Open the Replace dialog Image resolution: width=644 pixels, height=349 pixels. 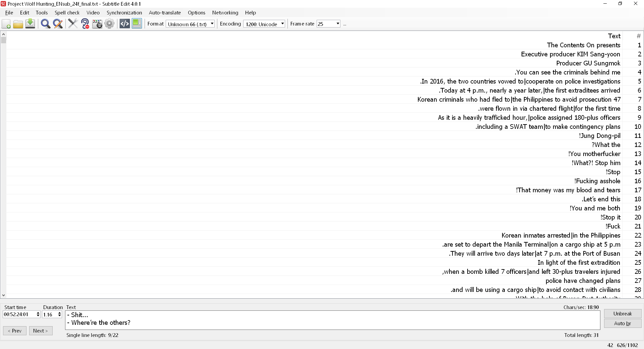(58, 24)
